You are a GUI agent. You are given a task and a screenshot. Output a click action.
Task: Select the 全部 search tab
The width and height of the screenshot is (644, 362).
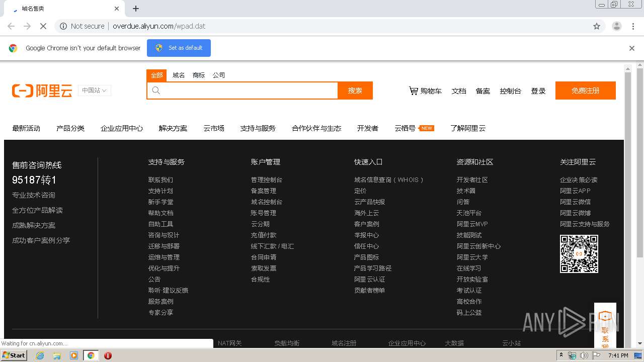(x=157, y=75)
